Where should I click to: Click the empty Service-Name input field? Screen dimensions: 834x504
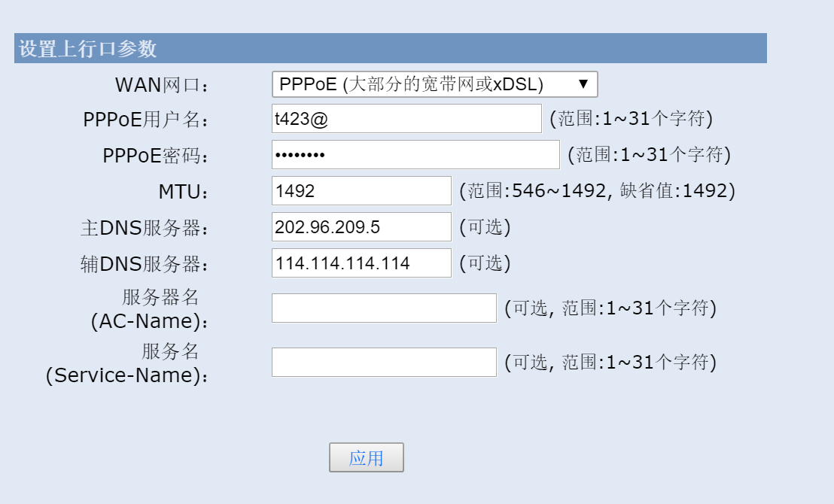tap(383, 363)
